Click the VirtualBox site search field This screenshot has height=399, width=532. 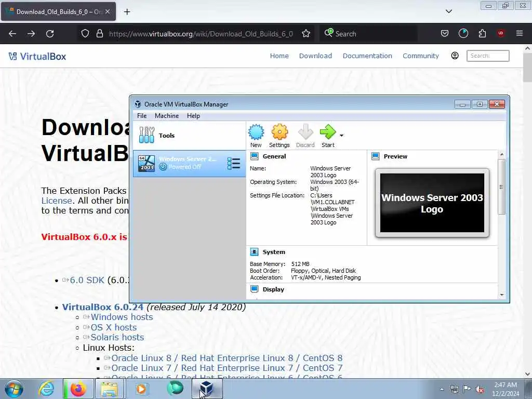[488, 56]
